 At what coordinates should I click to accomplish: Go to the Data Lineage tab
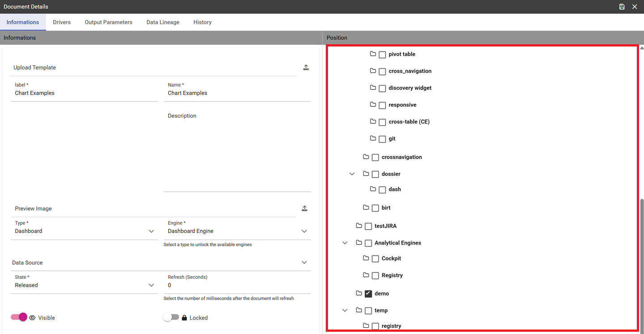tap(163, 22)
